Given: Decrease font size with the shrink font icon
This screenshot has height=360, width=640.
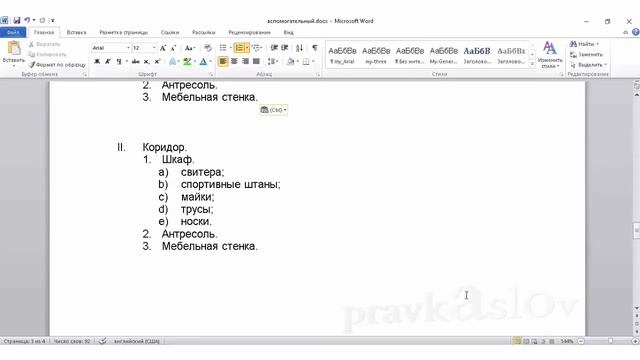Looking at the screenshot, I should click(x=173, y=48).
